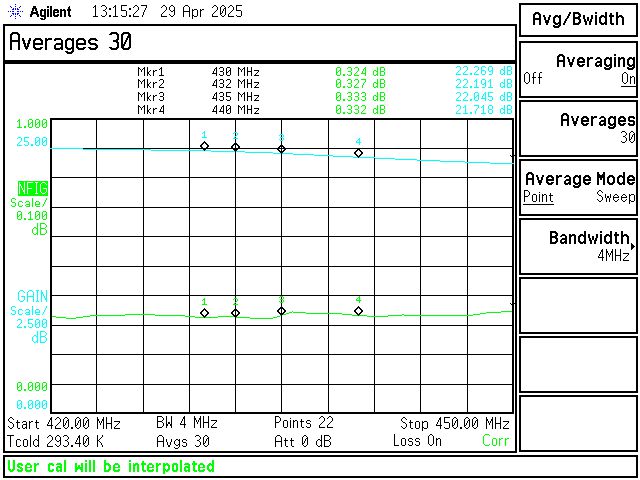This screenshot has width=640, height=480.
Task: Click the Avg/Bwidth menu title
Action: point(578,19)
